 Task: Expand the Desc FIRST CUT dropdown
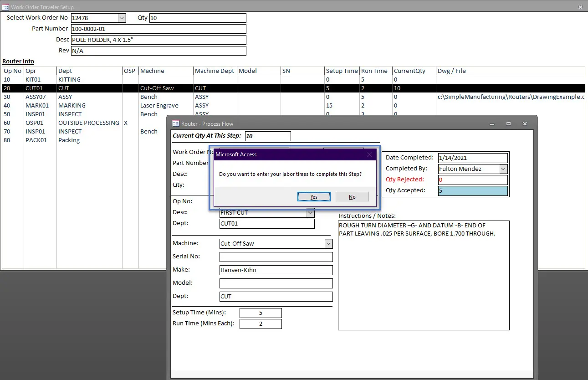click(310, 213)
